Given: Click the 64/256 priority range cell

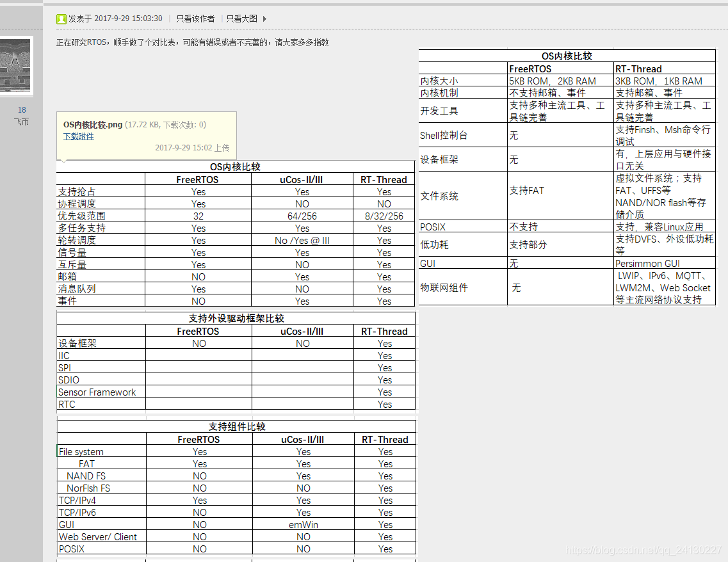Looking at the screenshot, I should (x=302, y=216).
